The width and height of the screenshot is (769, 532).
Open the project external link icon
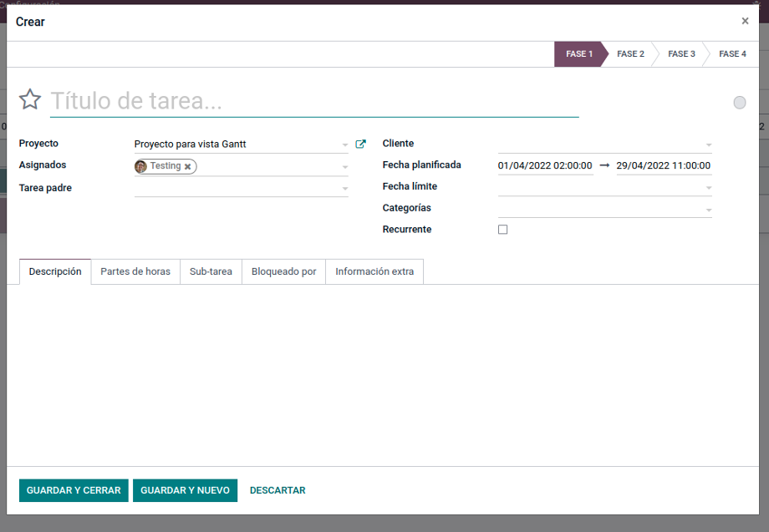click(360, 144)
